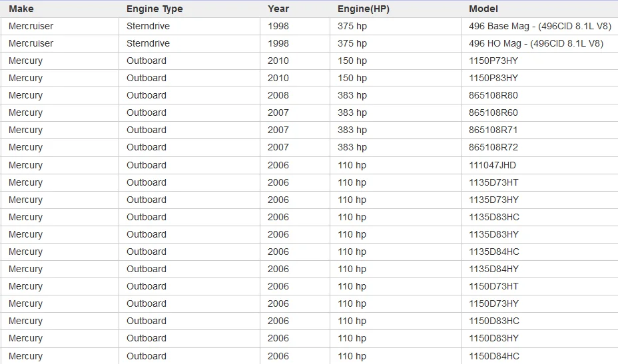The height and width of the screenshot is (364, 618).
Task: Click Mercury in the 1135D73HT row
Action: (x=25, y=183)
